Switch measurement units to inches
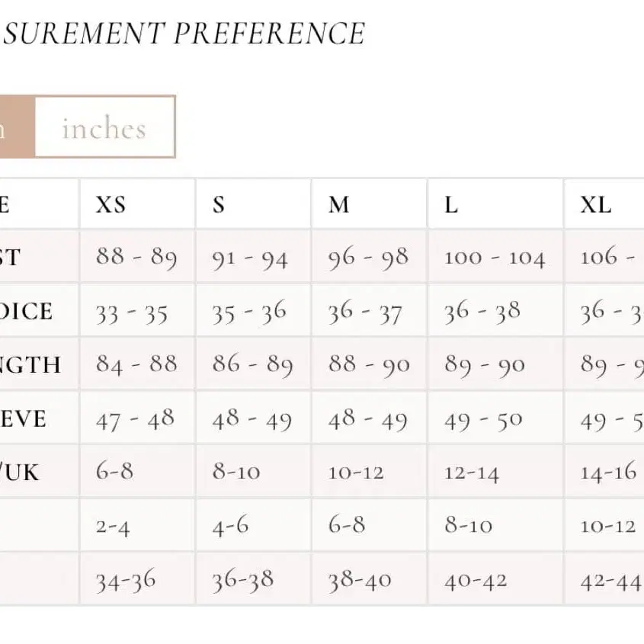Image resolution: width=644 pixels, height=644 pixels. click(104, 128)
